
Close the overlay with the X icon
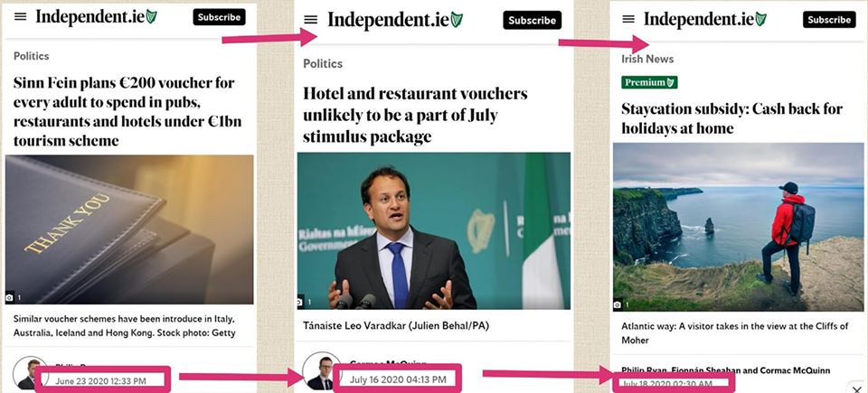point(857,388)
